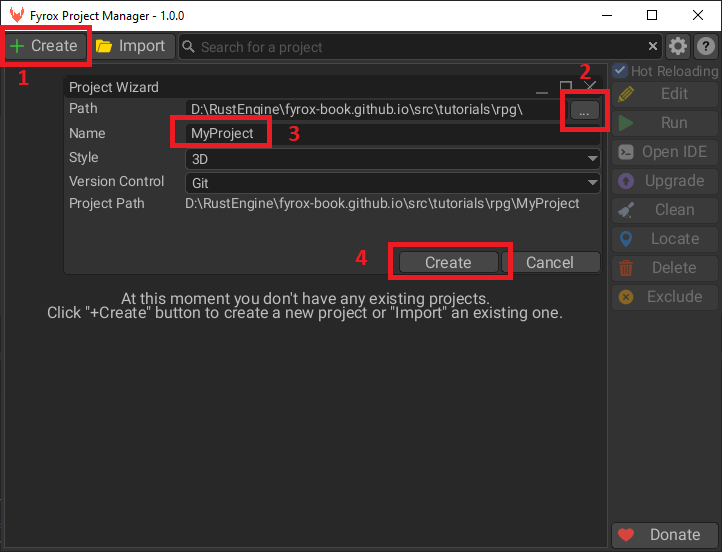Click the Donate heart button

665,535
